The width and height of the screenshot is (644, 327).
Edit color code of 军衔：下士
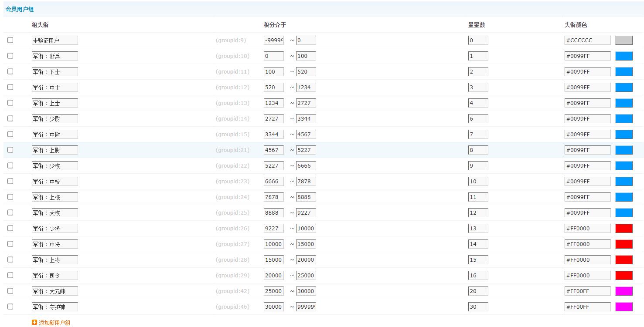coord(588,71)
